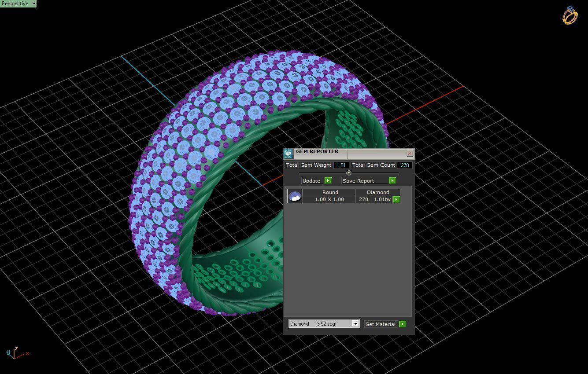Select the round diamond gem thumbnail
The image size is (588, 374).
(x=295, y=196)
